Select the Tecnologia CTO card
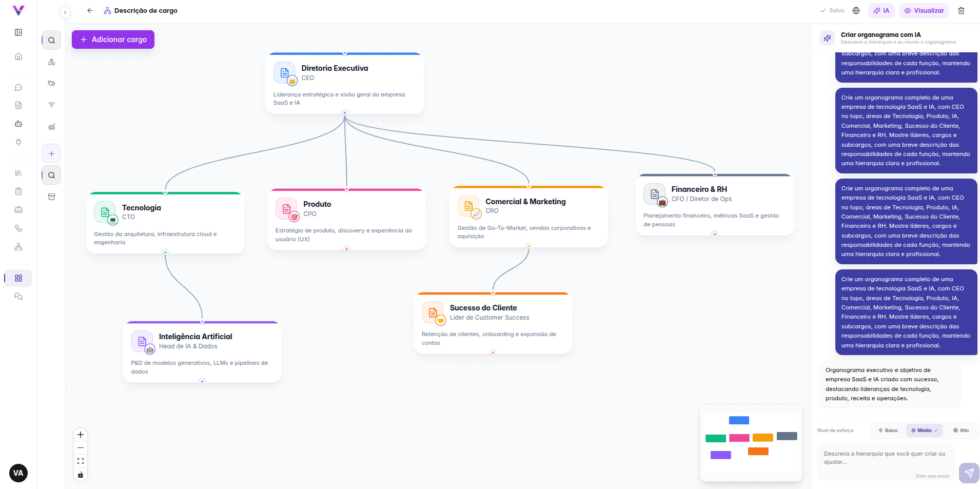 tap(165, 223)
